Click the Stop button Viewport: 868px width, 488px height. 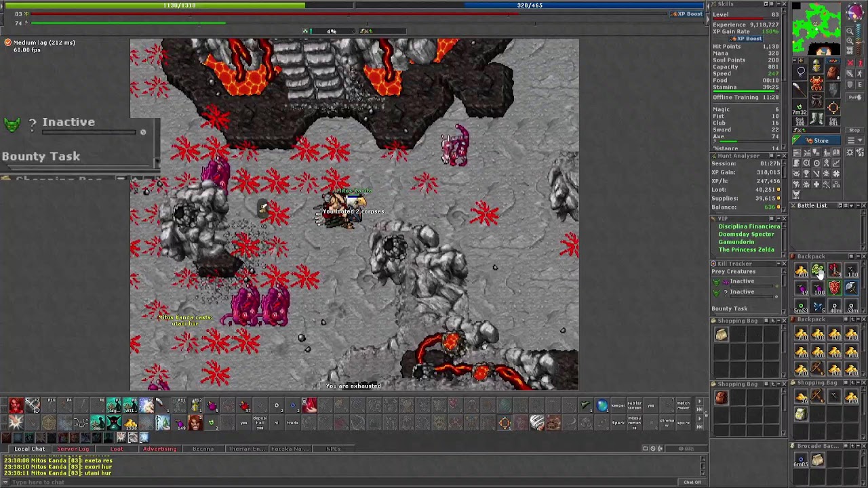tap(855, 131)
